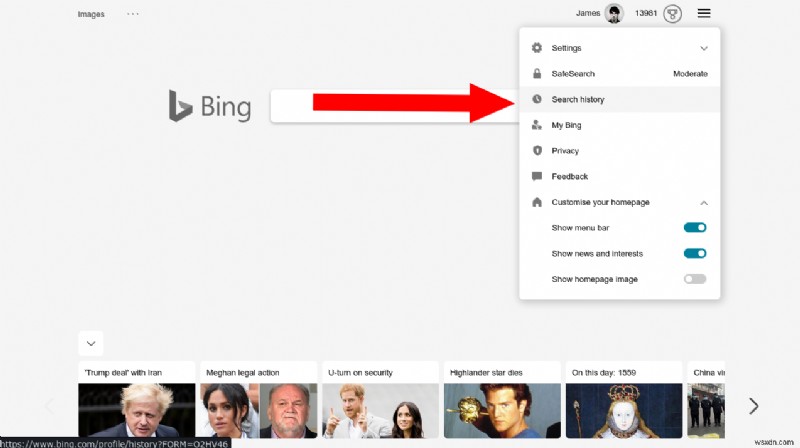Viewport: 800px width, 448px height.
Task: Open On this day: 1559 headline
Action: pyautogui.click(x=604, y=372)
